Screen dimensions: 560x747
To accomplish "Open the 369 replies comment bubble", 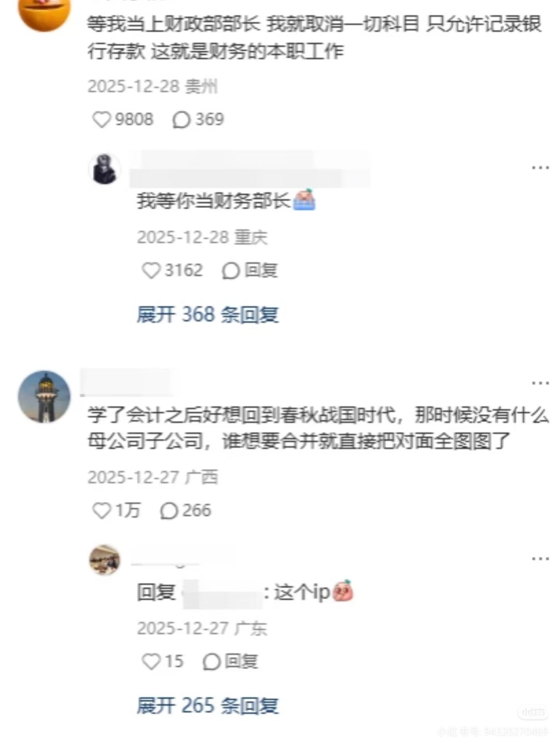I will [x=181, y=119].
